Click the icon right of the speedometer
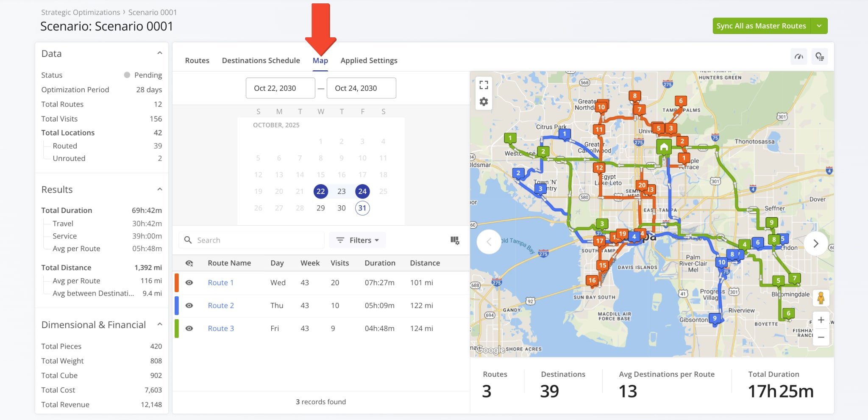This screenshot has width=868, height=420. click(x=820, y=57)
